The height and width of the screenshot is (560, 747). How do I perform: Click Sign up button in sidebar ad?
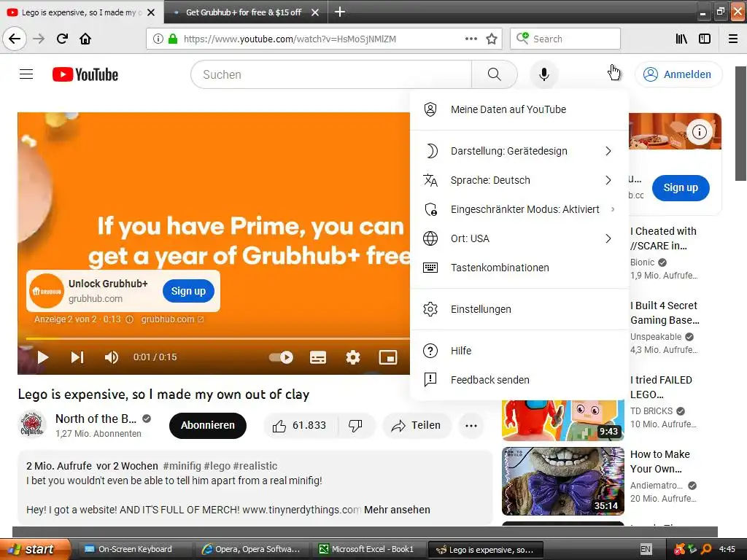coord(681,187)
